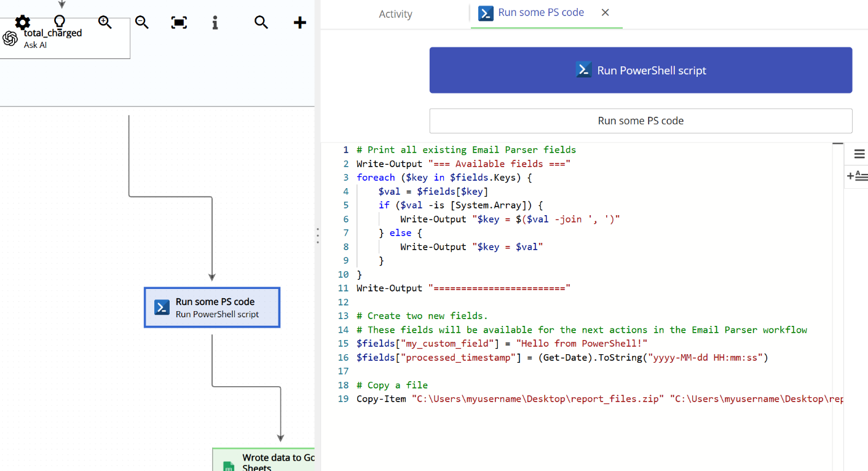
Task: Add a new node with the plus icon
Action: pyautogui.click(x=299, y=22)
